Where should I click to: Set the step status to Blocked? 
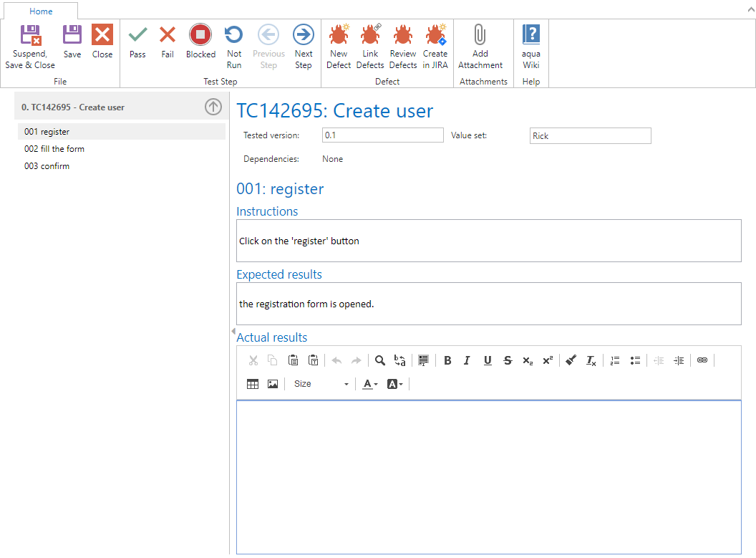coord(200,42)
